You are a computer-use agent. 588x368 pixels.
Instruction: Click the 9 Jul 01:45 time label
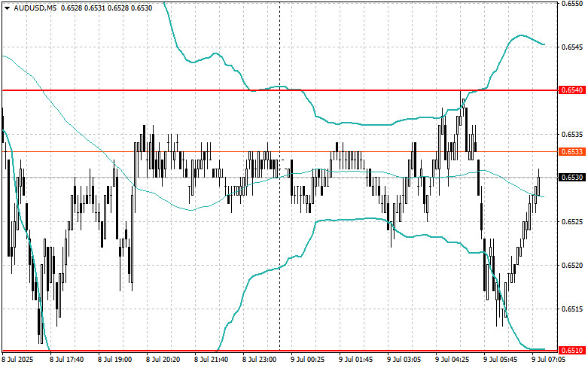356,360
